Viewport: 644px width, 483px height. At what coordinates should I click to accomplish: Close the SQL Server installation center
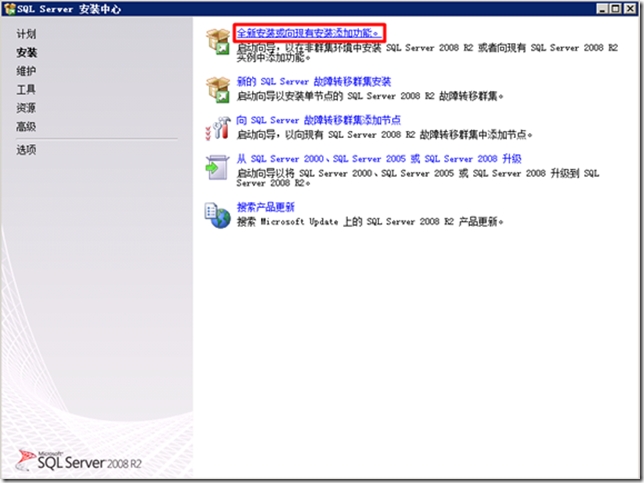coord(630,8)
